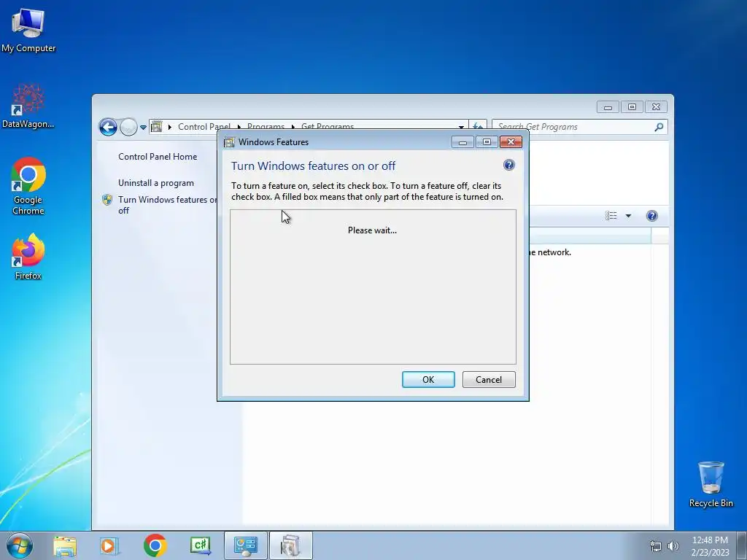Minimize the Control Panel window
This screenshot has width=747, height=560.
coord(608,107)
